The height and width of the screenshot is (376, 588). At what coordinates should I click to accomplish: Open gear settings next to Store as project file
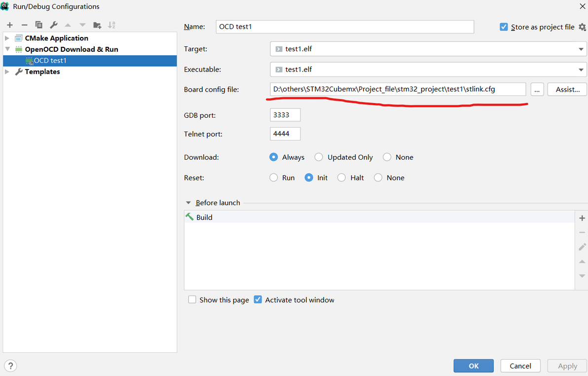pos(582,27)
